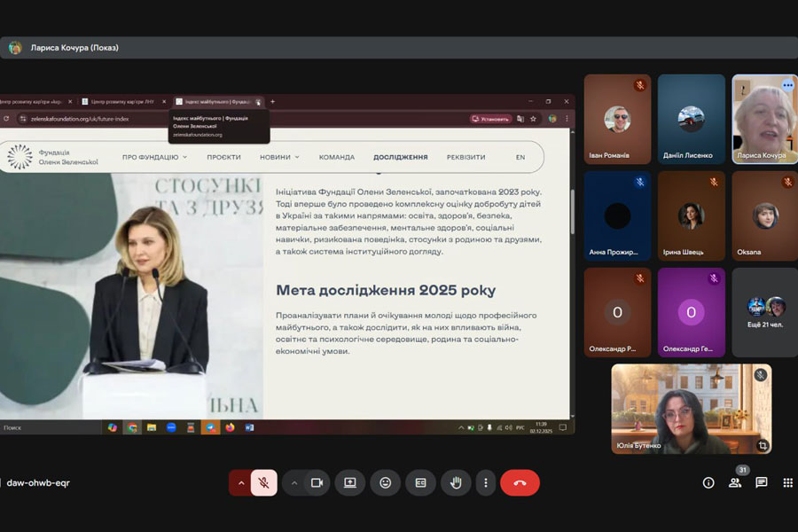
Task: Open the "Ещё 21 чел." participants tile
Action: click(764, 312)
